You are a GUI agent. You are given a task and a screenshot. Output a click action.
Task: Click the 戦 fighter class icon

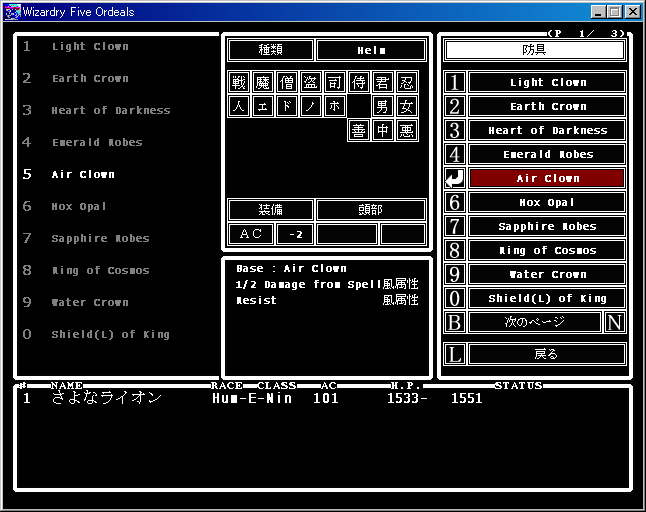tap(239, 82)
